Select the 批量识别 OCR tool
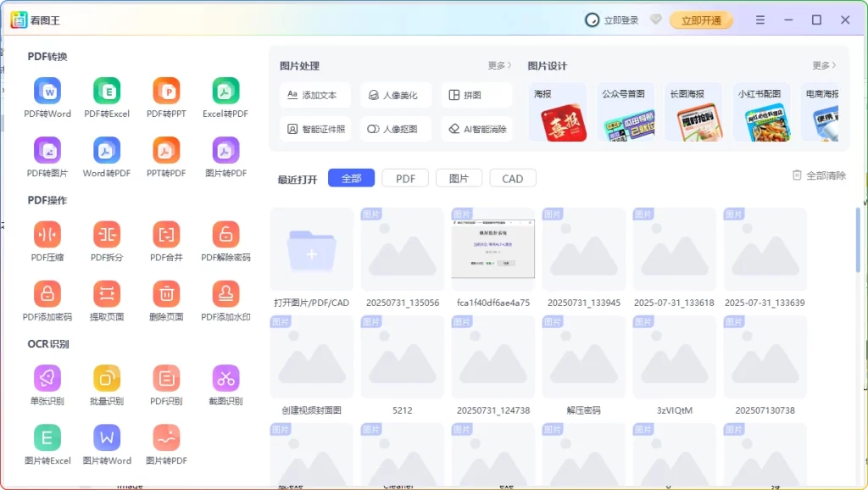The width and height of the screenshot is (868, 490). coord(107,385)
